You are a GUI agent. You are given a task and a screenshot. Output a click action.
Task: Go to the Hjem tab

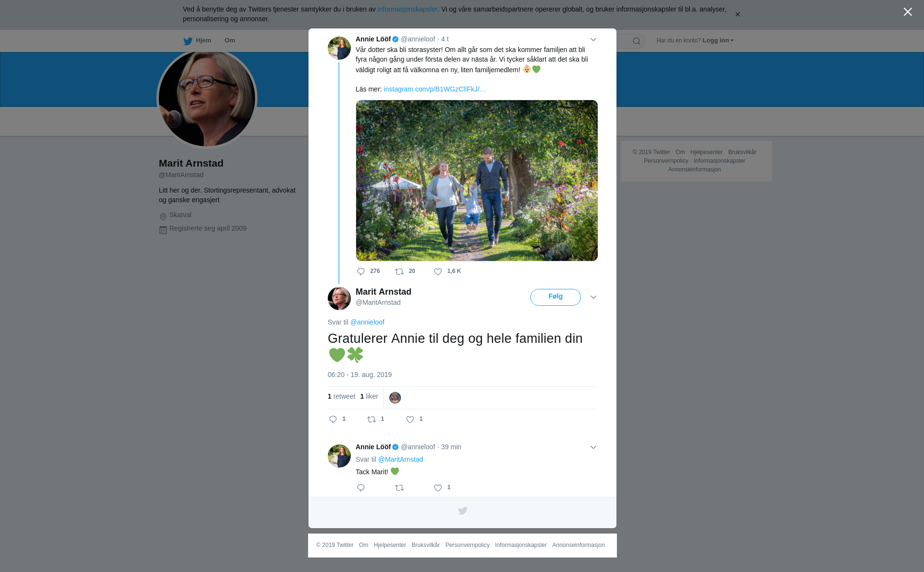coord(197,40)
